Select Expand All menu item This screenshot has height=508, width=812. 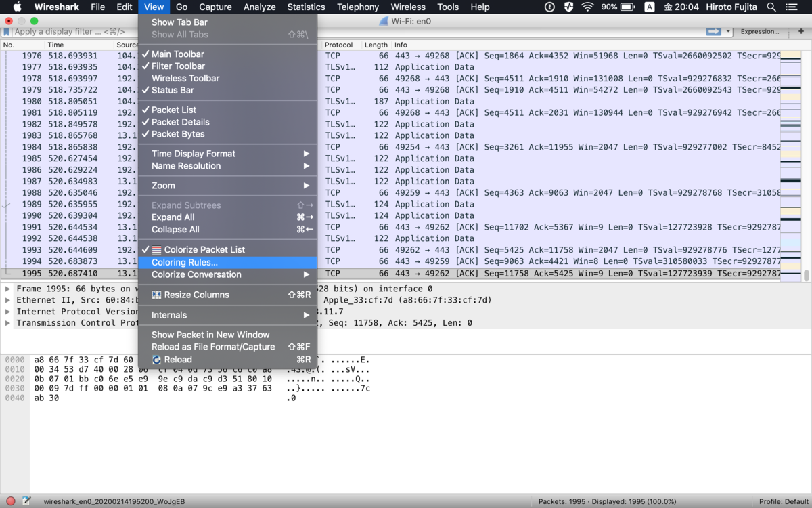point(228,217)
